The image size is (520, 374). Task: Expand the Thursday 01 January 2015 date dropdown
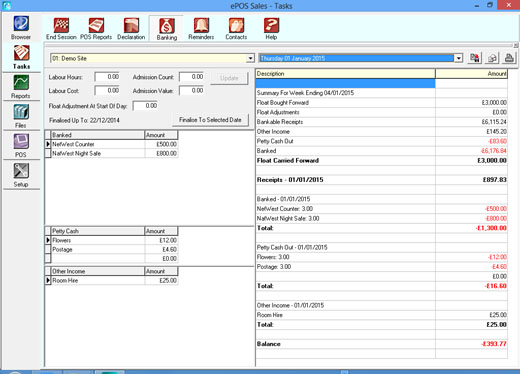point(459,58)
